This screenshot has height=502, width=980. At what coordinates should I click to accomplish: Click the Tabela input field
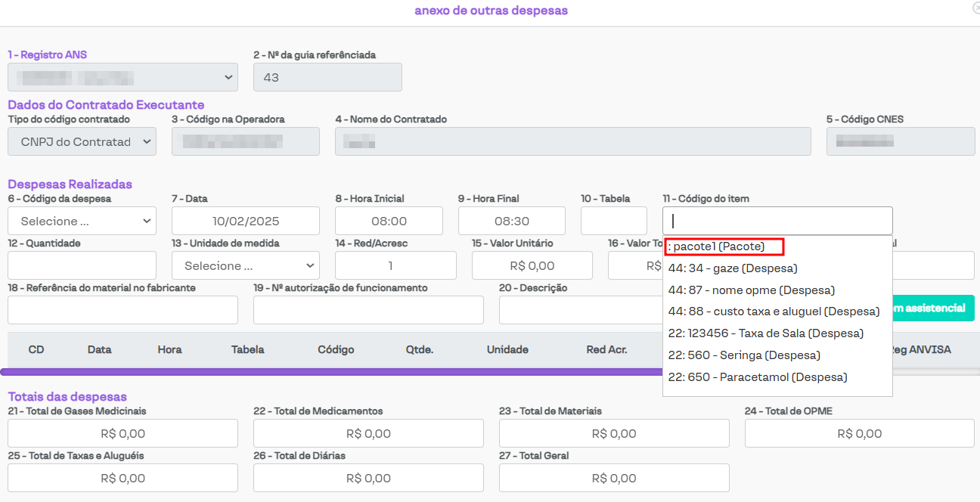(x=613, y=221)
